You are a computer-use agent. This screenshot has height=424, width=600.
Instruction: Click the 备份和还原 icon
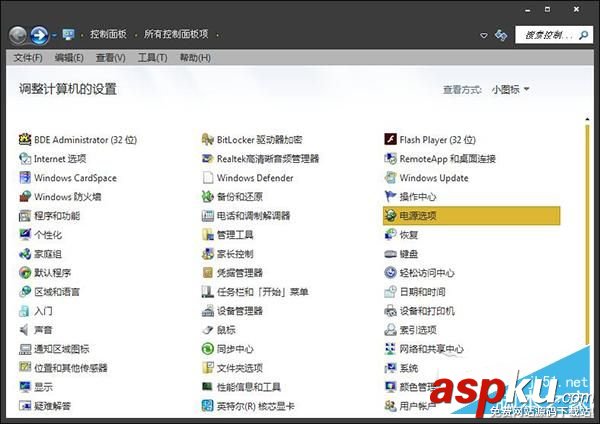207,196
